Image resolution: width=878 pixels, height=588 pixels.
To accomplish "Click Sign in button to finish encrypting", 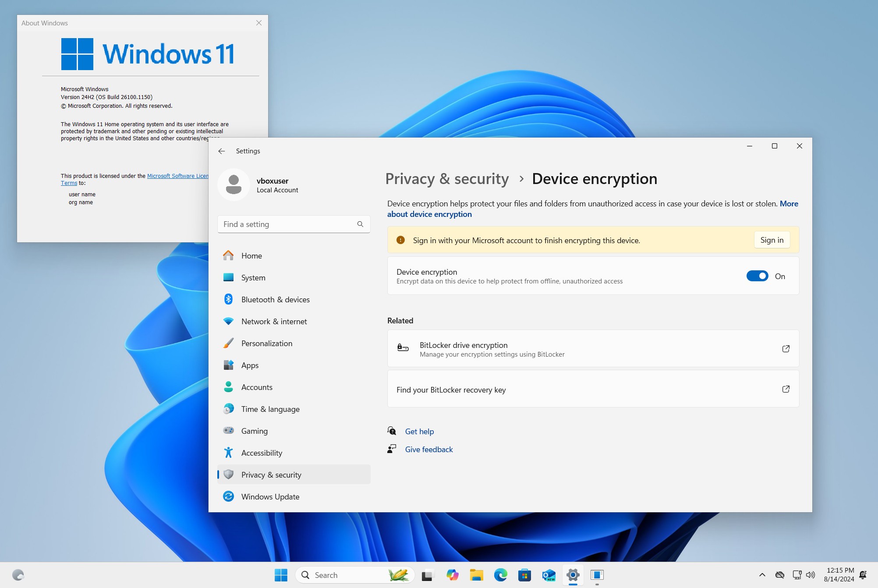I will pyautogui.click(x=771, y=240).
